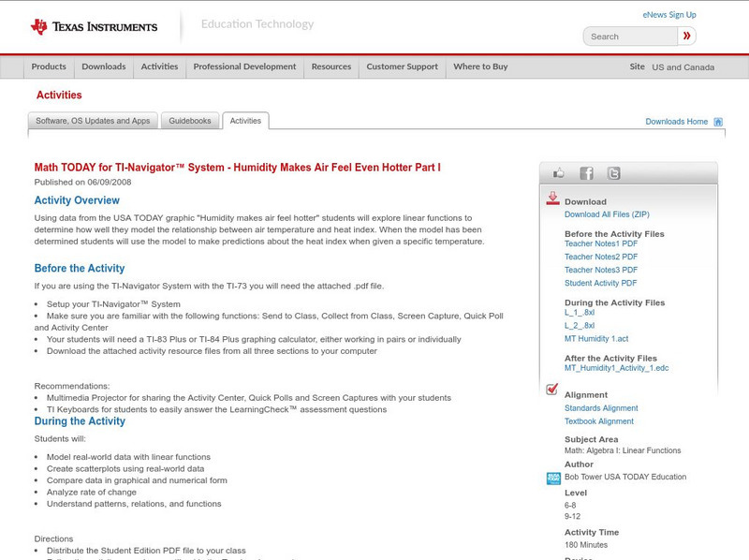Download MT_Humidity1_Activity_1.edc file
This screenshot has height=560, width=749.
616,368
